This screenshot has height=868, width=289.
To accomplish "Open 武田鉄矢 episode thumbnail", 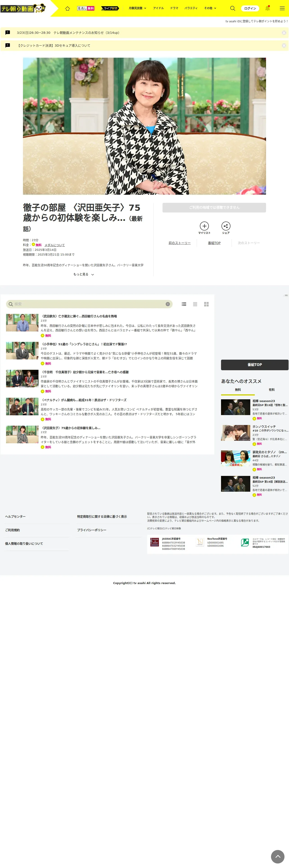I will pyautogui.click(x=22, y=322).
